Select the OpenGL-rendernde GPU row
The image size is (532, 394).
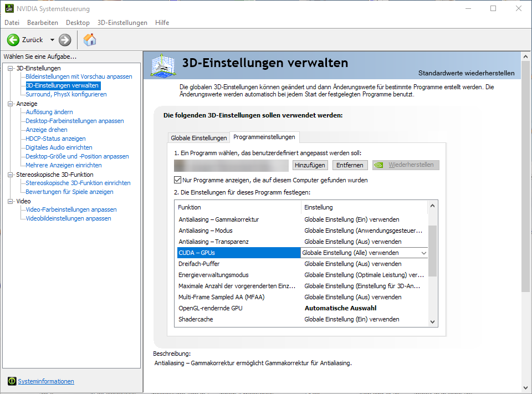point(302,308)
